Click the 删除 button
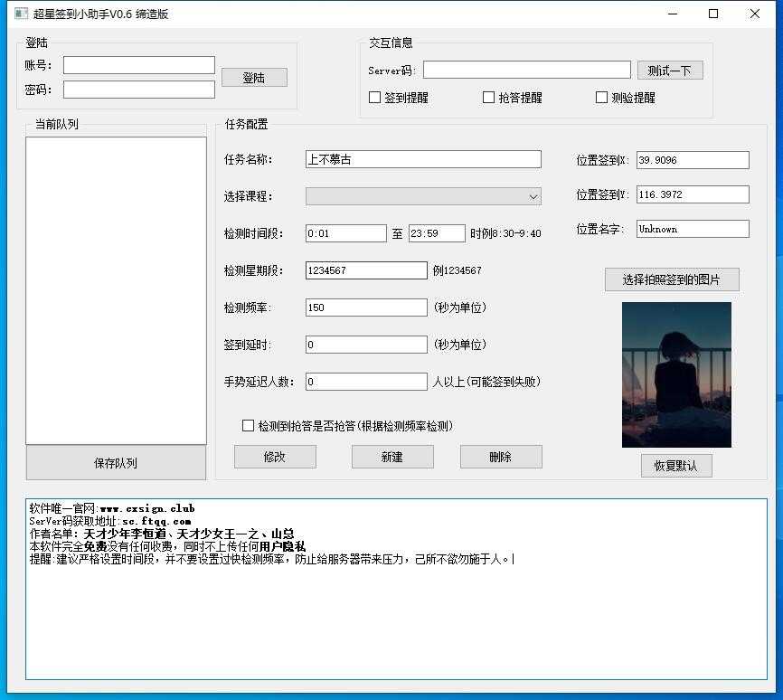Viewport: 783px width, 700px height. tap(501, 457)
